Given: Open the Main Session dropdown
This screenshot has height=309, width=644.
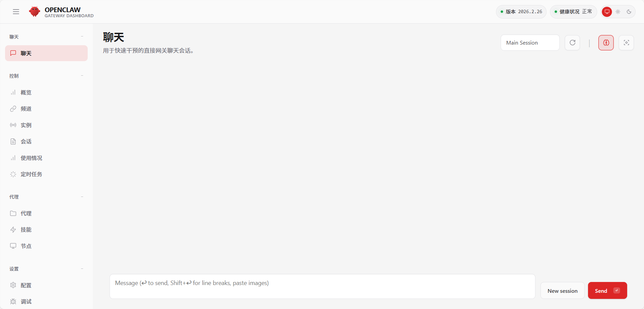Looking at the screenshot, I should click(x=530, y=43).
